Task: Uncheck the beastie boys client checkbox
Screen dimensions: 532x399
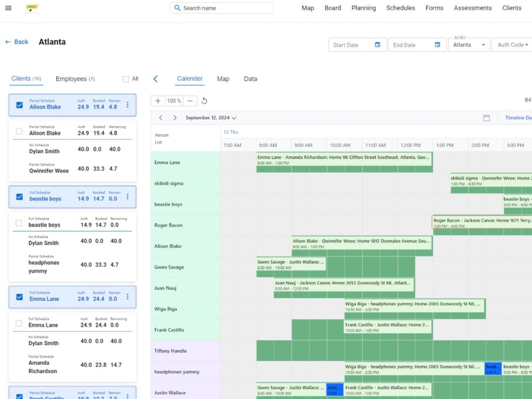Action: (x=19, y=197)
